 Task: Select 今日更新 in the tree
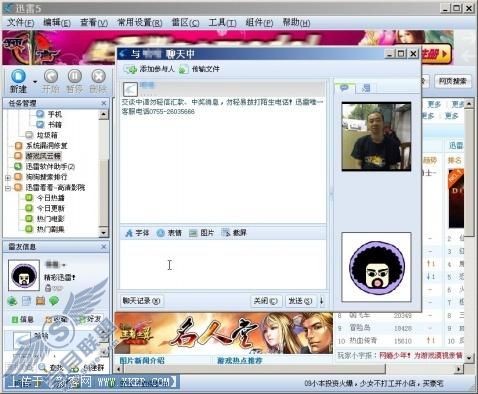[51, 208]
